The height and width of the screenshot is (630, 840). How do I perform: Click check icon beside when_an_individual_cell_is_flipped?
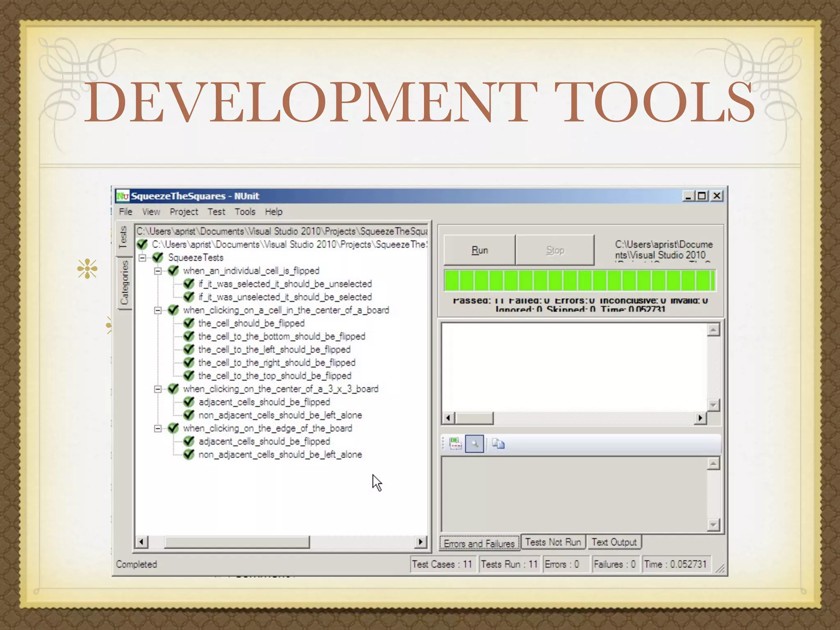(x=173, y=271)
